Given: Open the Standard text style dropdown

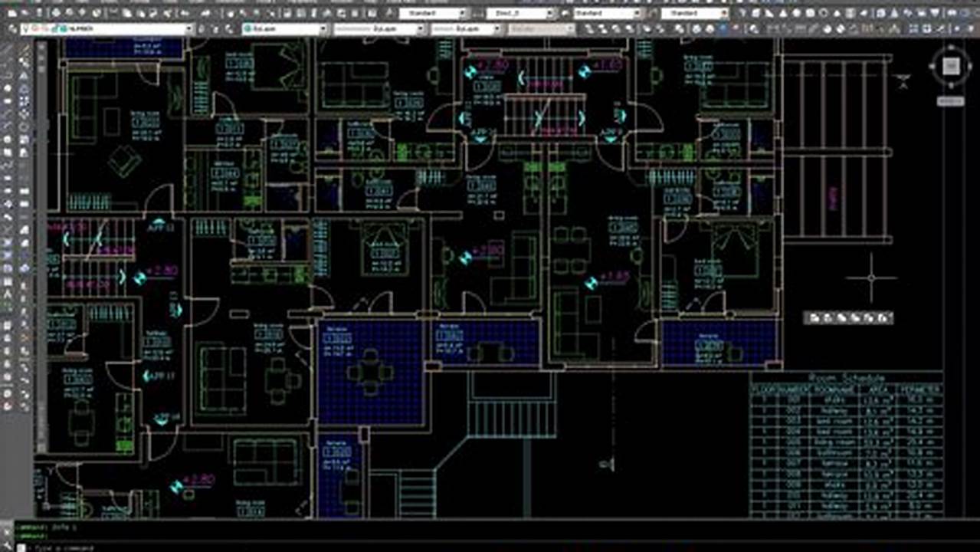Looking at the screenshot, I should [x=461, y=13].
